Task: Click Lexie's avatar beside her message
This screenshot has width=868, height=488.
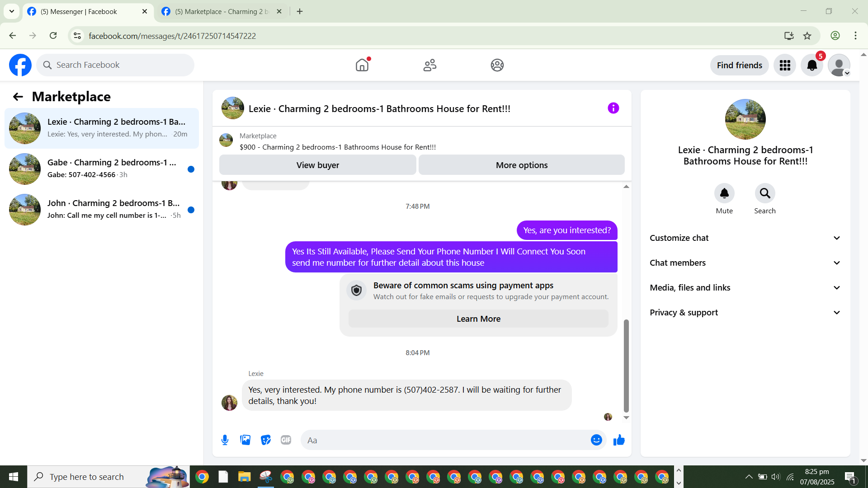Action: (x=230, y=403)
